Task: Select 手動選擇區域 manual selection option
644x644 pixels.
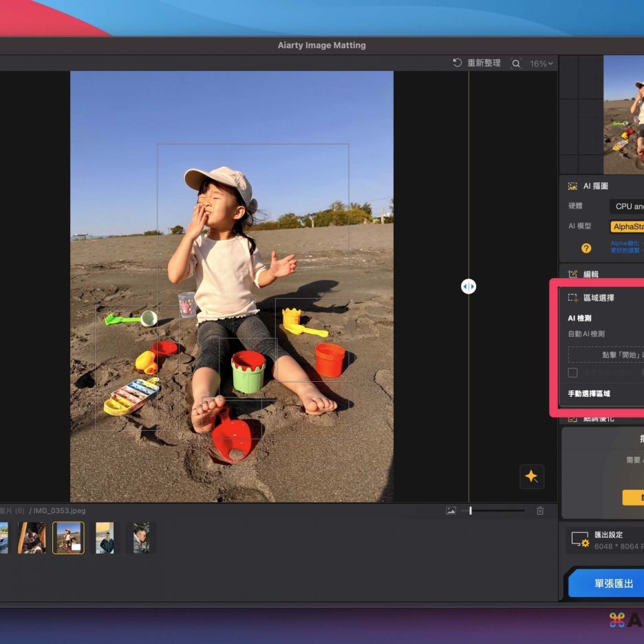Action: (x=589, y=394)
